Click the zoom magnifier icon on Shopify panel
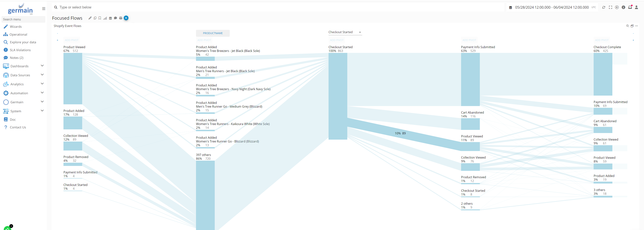The image size is (644, 230). (628, 26)
